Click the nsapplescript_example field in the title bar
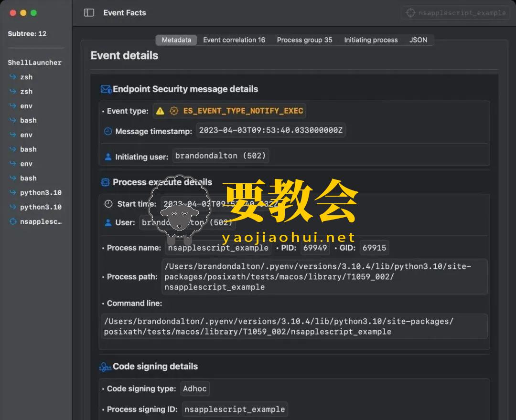 455,13
